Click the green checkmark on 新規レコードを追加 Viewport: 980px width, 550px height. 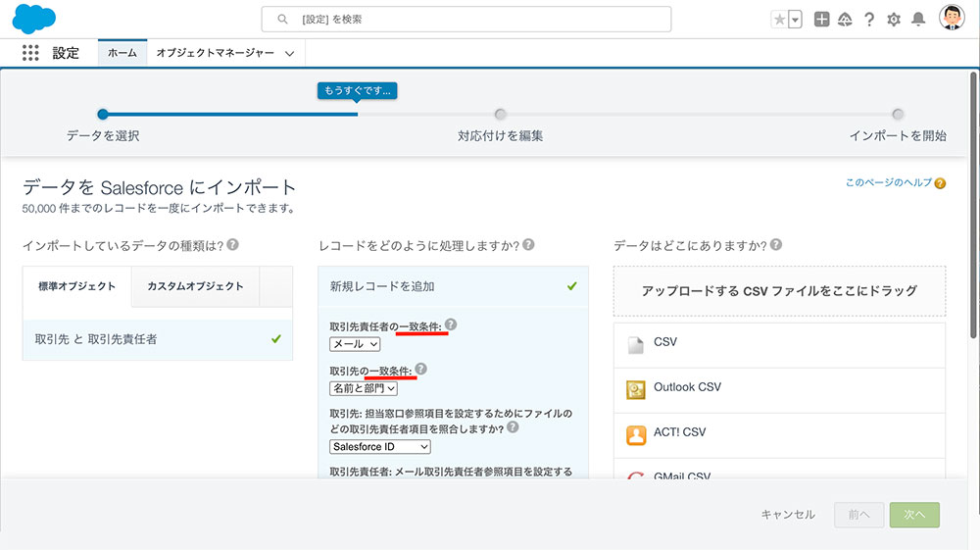tap(572, 286)
